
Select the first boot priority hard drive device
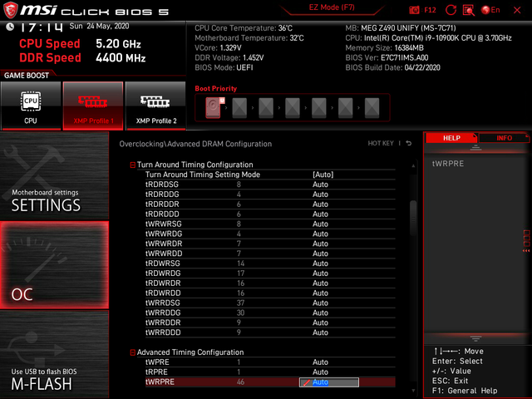[214, 107]
